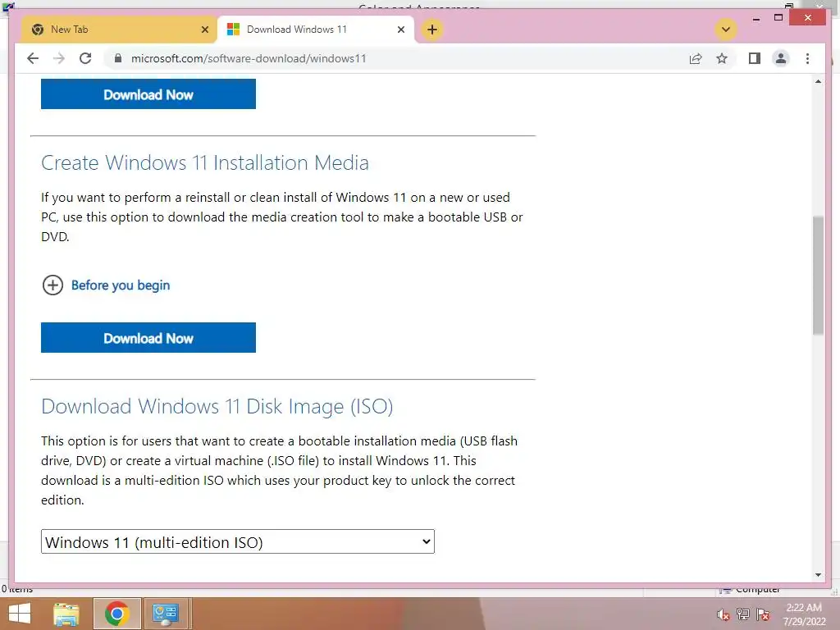Viewport: 840px width, 630px height.
Task: Click the forward navigation arrow
Action: pos(59,58)
